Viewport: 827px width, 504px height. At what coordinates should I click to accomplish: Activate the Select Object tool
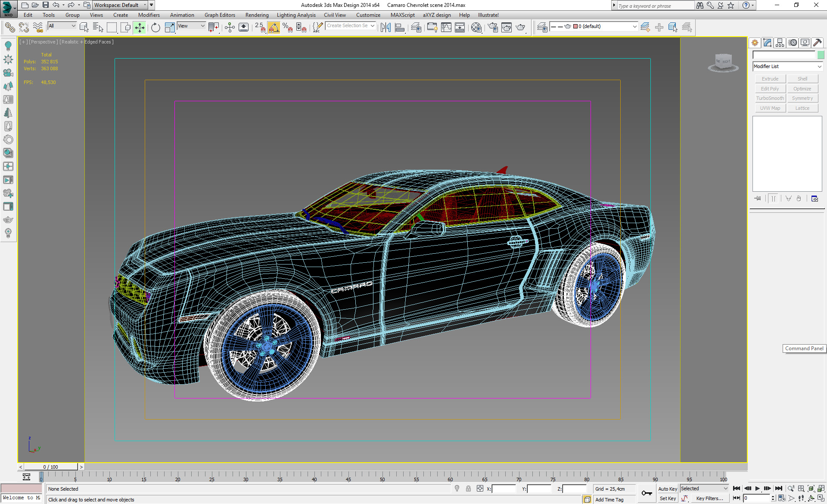point(84,28)
